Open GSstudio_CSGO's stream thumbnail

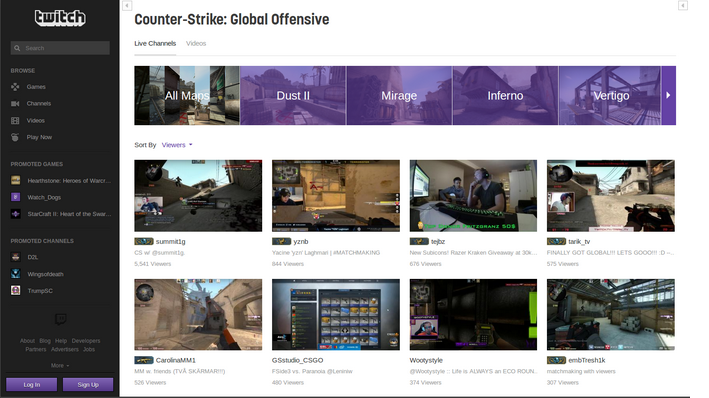pyautogui.click(x=336, y=314)
